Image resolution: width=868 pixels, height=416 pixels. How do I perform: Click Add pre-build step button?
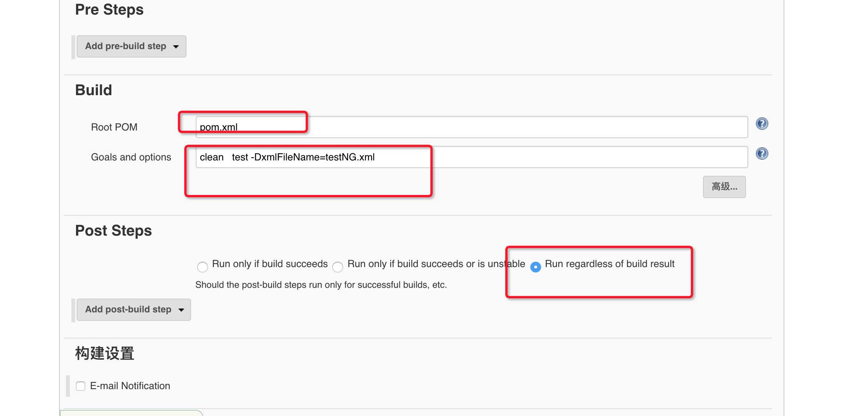pos(131,46)
